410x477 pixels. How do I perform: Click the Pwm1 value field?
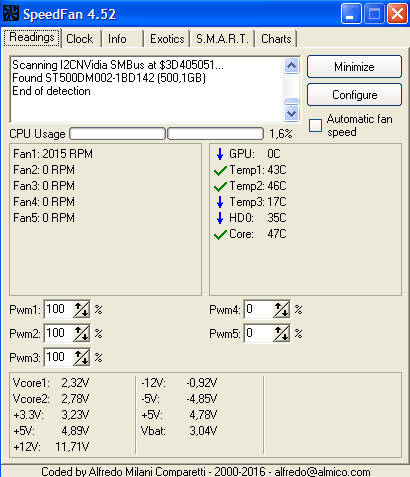(59, 309)
